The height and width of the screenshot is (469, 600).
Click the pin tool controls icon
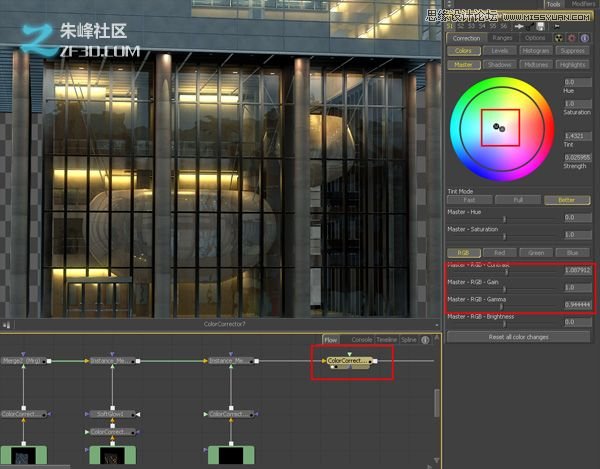point(519,26)
